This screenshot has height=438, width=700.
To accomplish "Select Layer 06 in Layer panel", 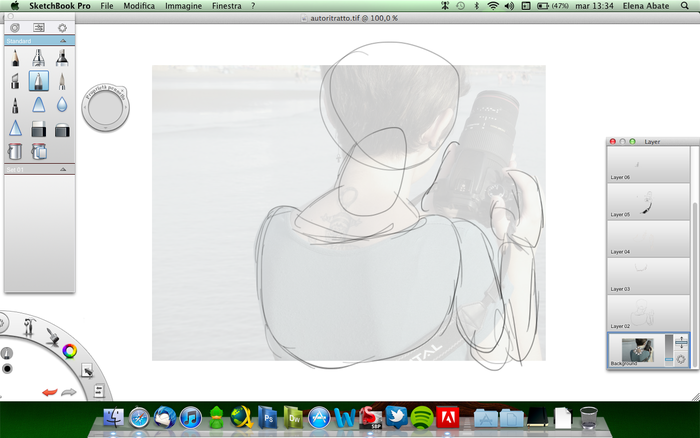I will pos(648,164).
